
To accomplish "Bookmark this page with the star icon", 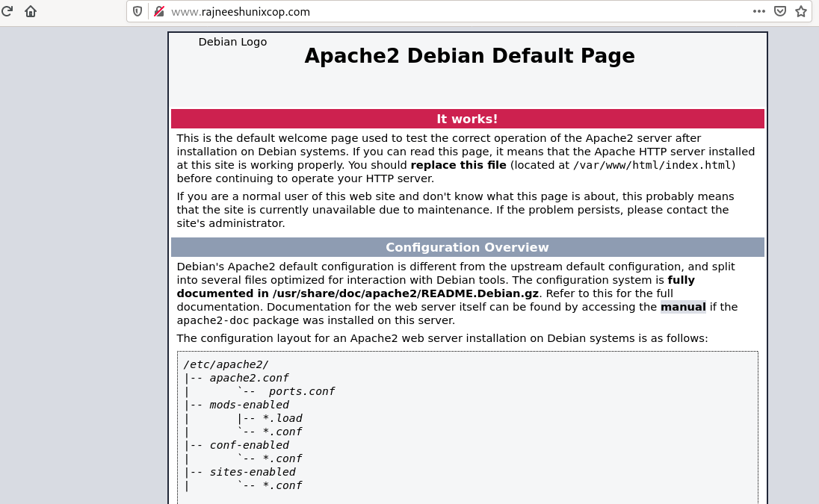I will (x=801, y=11).
